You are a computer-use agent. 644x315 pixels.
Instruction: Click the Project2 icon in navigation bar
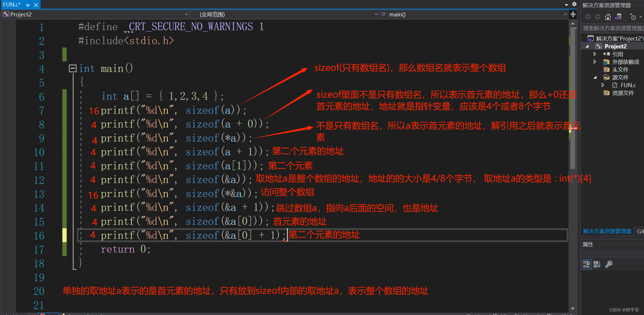click(6, 14)
